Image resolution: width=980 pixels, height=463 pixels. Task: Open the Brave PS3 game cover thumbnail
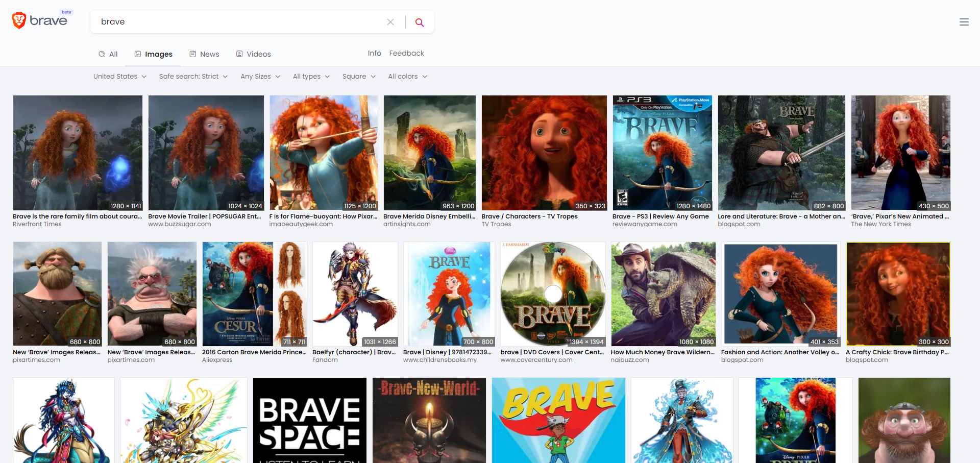[662, 153]
